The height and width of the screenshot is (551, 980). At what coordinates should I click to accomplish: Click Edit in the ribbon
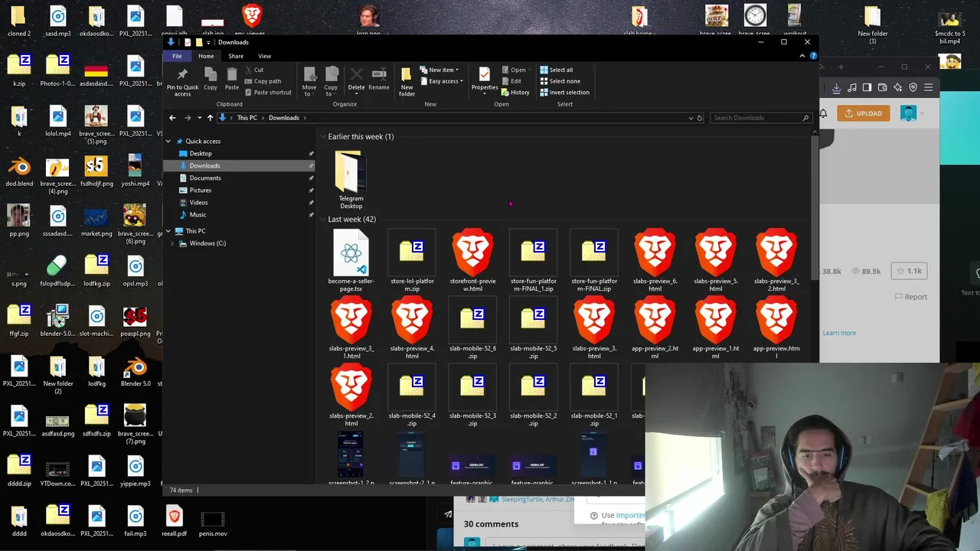click(511, 81)
